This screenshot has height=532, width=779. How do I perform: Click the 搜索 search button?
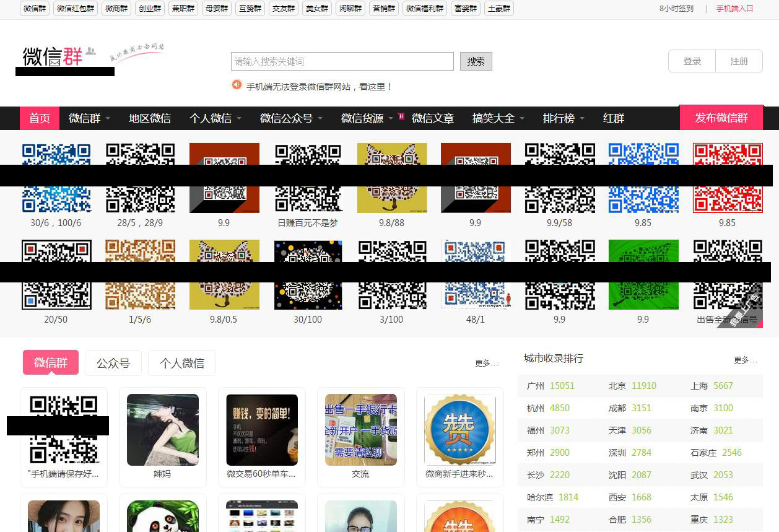476,61
